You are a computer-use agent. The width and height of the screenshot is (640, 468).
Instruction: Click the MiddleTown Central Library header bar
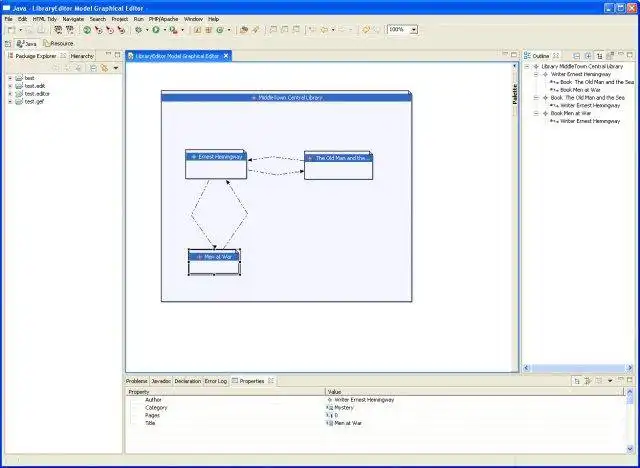coord(287,98)
